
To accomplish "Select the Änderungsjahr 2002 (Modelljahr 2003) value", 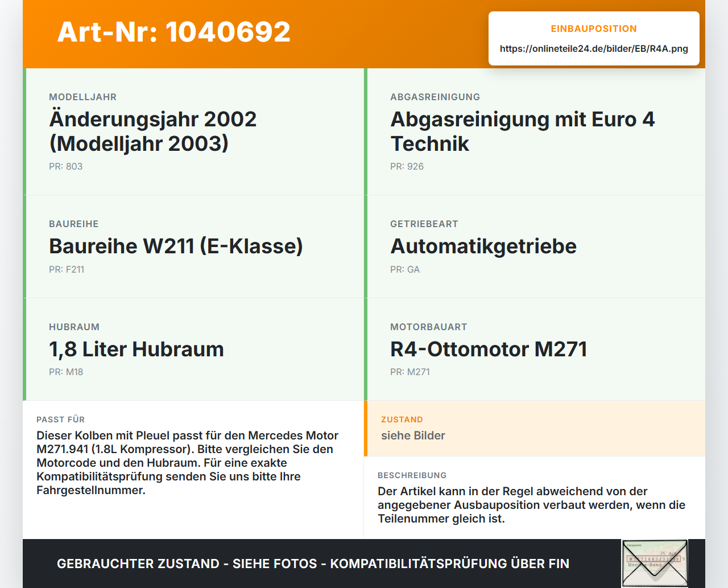I will 153,131.
